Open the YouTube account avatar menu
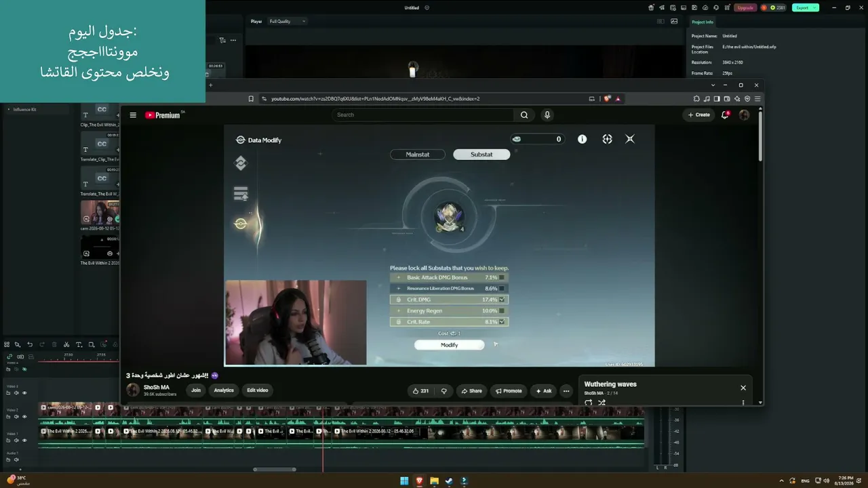This screenshot has height=488, width=868. [x=744, y=115]
